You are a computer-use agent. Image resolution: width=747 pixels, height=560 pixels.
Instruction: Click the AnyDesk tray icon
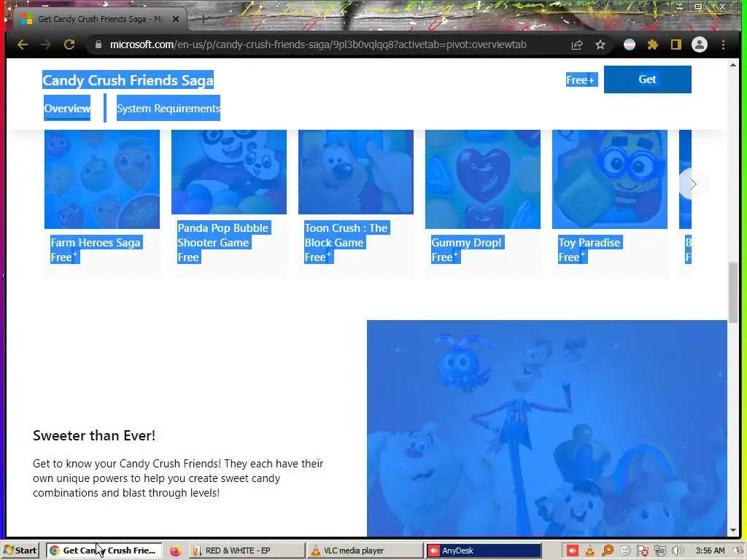[572, 551]
